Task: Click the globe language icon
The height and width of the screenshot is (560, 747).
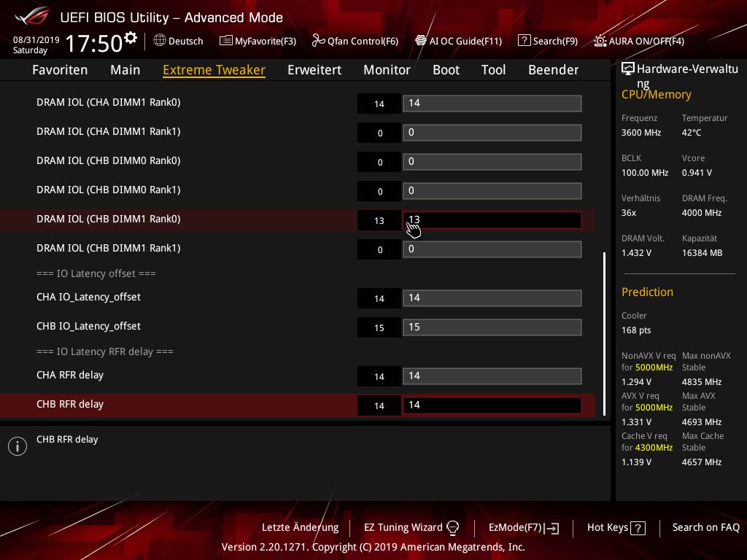Action: 160,41
